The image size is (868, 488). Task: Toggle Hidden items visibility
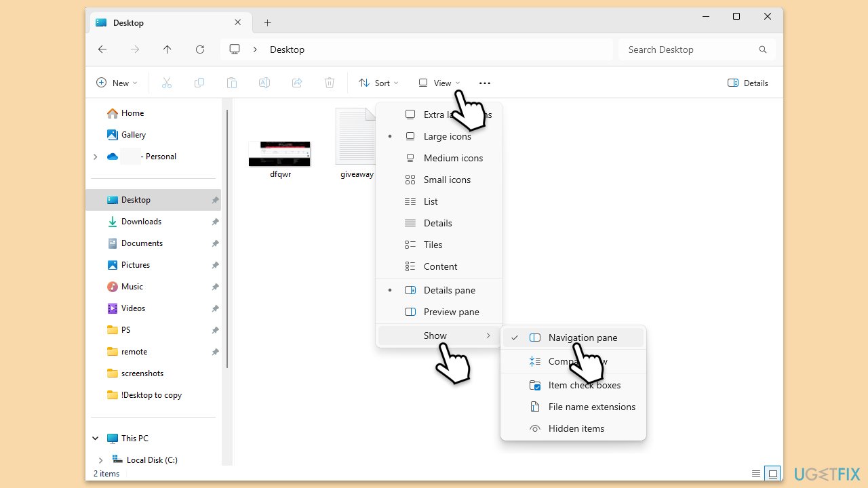(576, 428)
